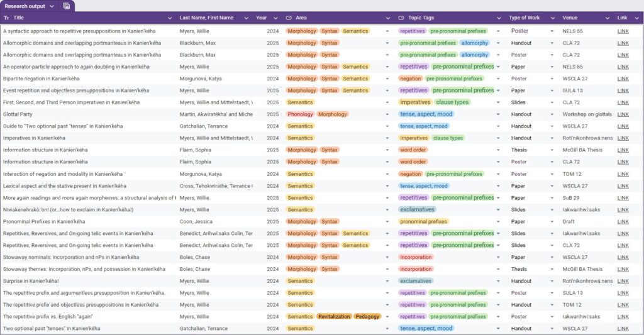This screenshot has width=644, height=335.
Task: Open the Year column dropdown arrow
Action: 275,18
